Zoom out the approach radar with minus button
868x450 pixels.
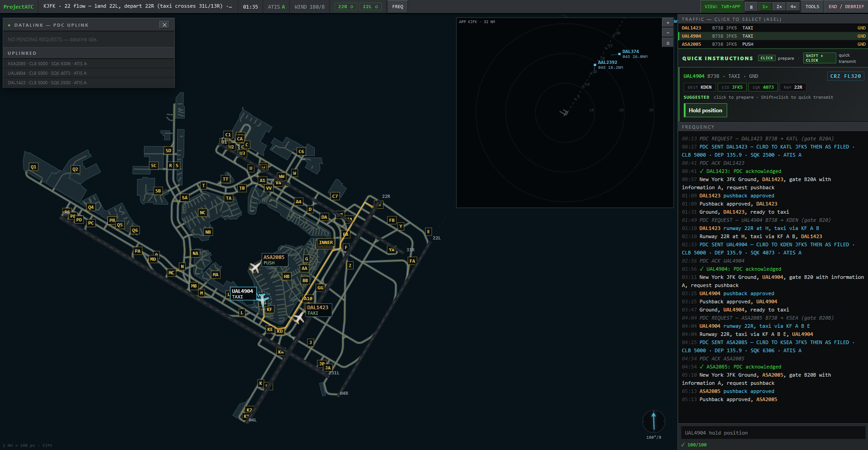(x=668, y=33)
